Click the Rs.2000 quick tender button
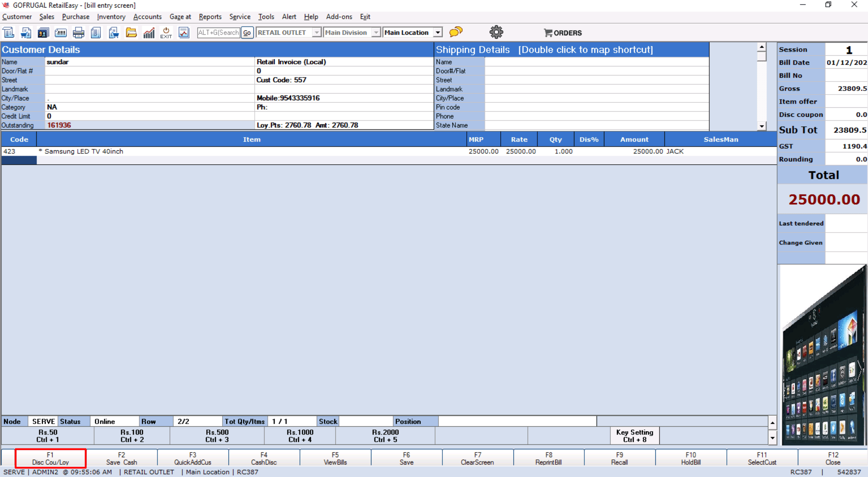The width and height of the screenshot is (868, 477). click(385, 436)
